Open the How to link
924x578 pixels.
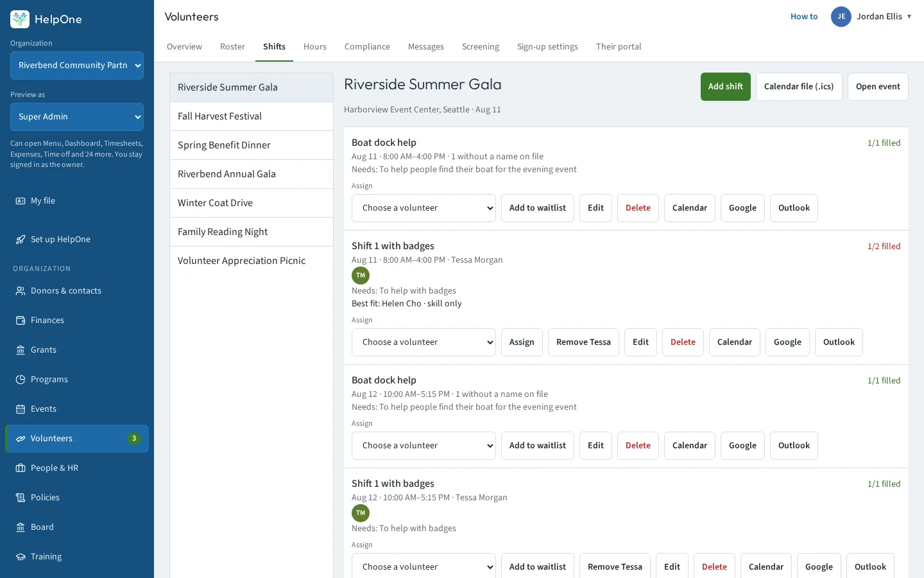[x=804, y=17]
